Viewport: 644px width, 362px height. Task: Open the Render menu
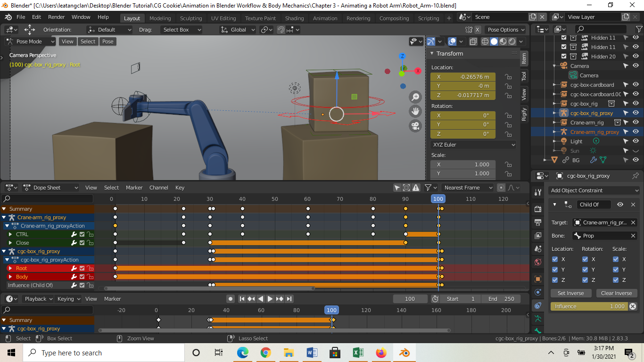coord(57,17)
